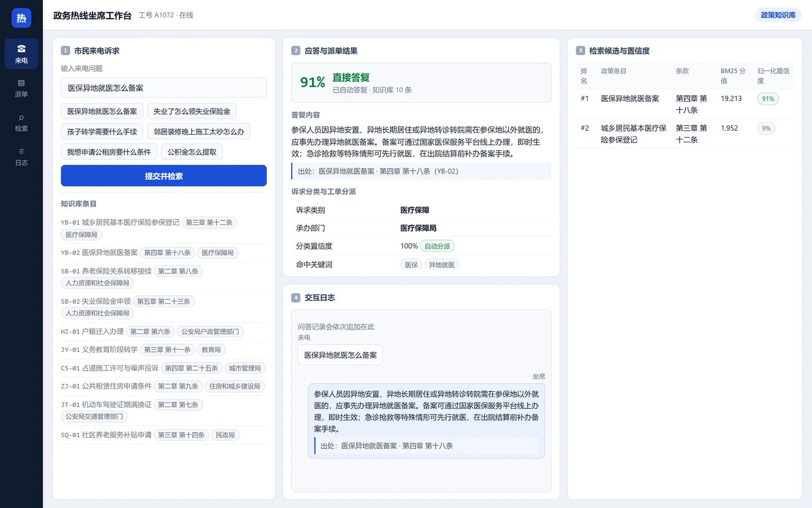Image resolution: width=812 pixels, height=508 pixels.
Task: Click the 归一化置信度 column header
Action: 773,75
